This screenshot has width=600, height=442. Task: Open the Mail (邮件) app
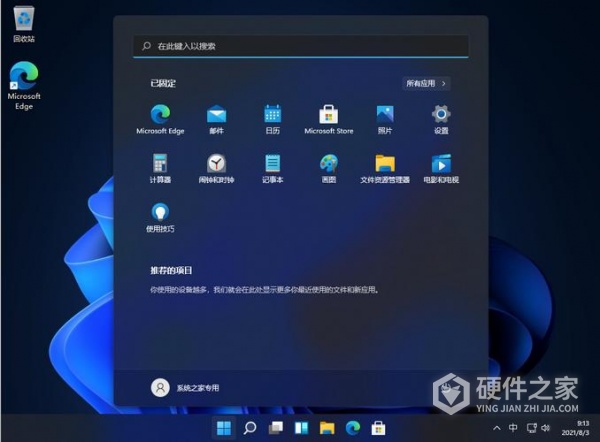tap(217, 119)
